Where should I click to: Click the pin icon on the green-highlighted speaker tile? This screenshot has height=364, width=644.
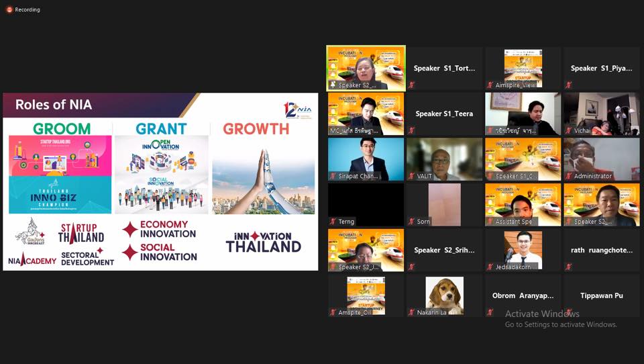click(333, 85)
